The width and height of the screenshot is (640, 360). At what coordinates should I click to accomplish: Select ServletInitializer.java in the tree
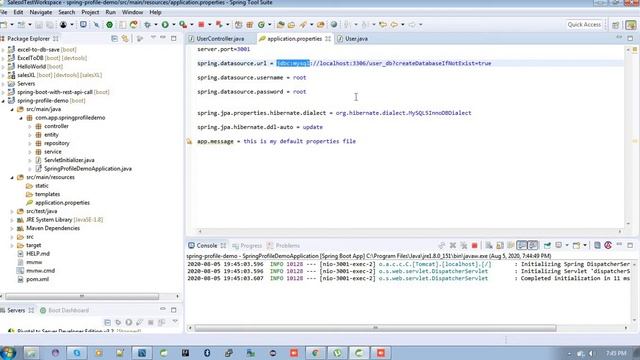69,160
